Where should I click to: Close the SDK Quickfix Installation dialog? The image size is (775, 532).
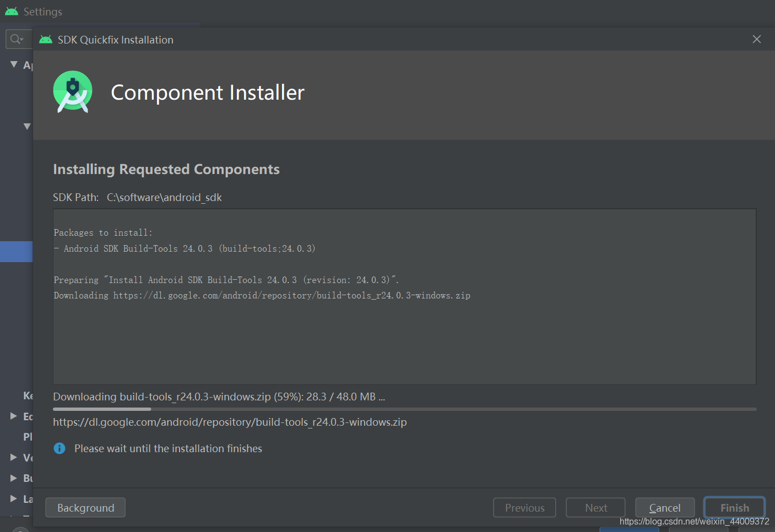pos(757,39)
